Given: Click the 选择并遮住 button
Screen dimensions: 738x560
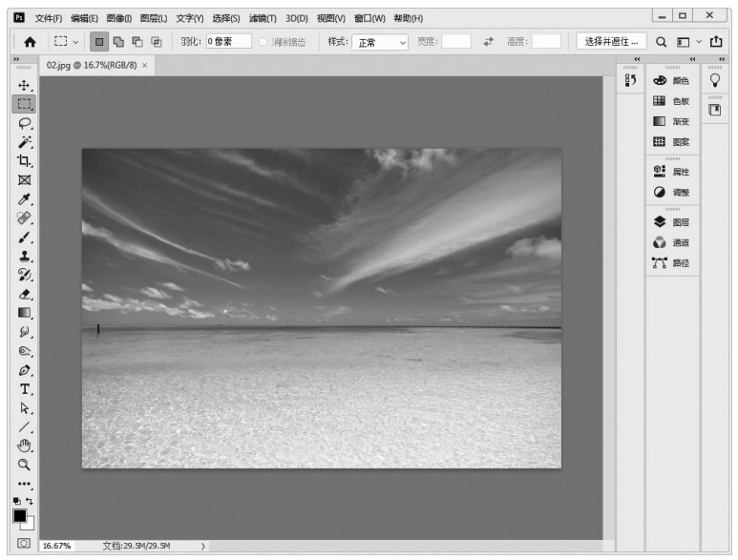Looking at the screenshot, I should [613, 41].
